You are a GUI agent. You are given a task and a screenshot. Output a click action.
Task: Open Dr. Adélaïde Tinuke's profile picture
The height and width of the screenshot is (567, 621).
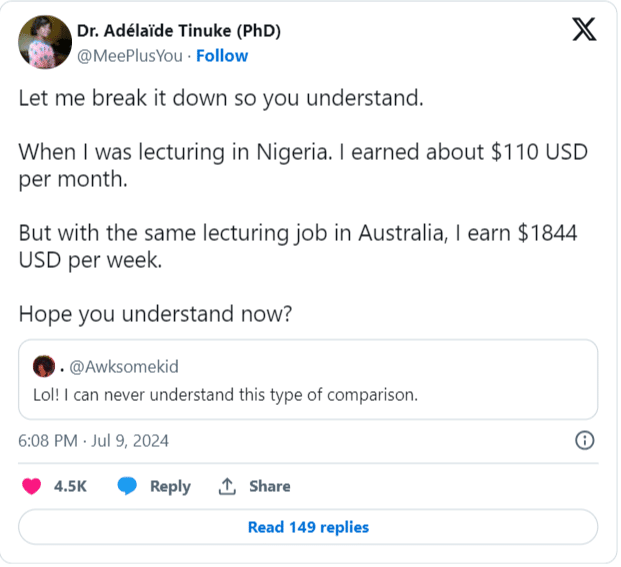pyautogui.click(x=42, y=43)
